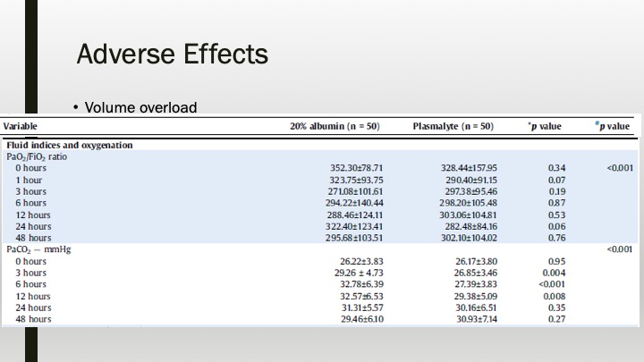Screen dimensions: 644x362
Task: Click the hash "#p value" column header
Action: click(x=613, y=127)
